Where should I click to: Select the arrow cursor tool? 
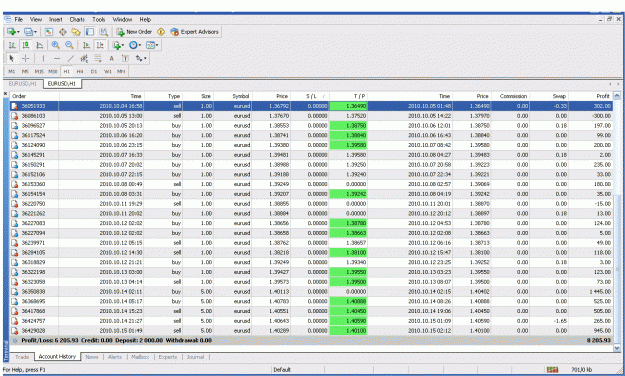[x=12, y=58]
